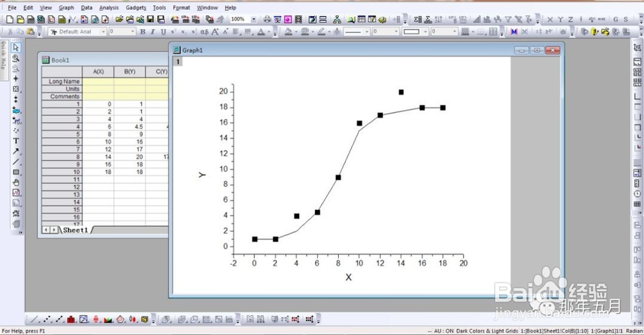Click the Save Project floppy icon

pos(150,19)
